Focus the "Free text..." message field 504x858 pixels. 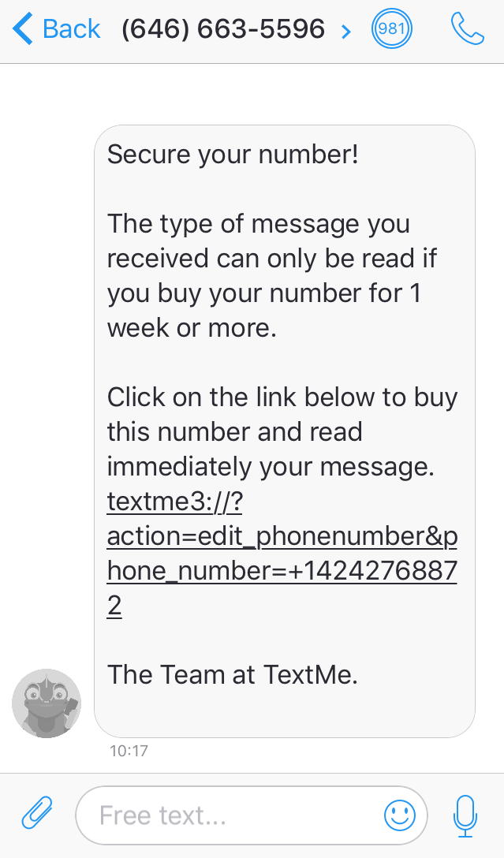[x=229, y=815]
